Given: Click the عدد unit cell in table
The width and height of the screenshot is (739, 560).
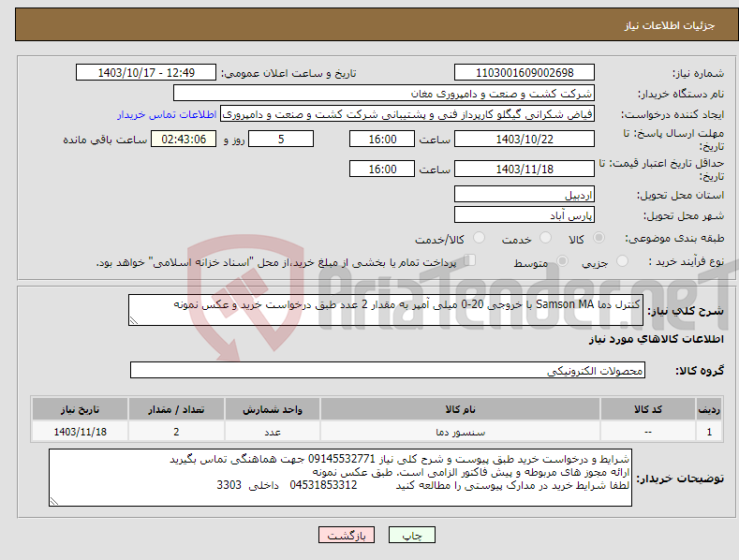Looking at the screenshot, I should click(273, 432).
